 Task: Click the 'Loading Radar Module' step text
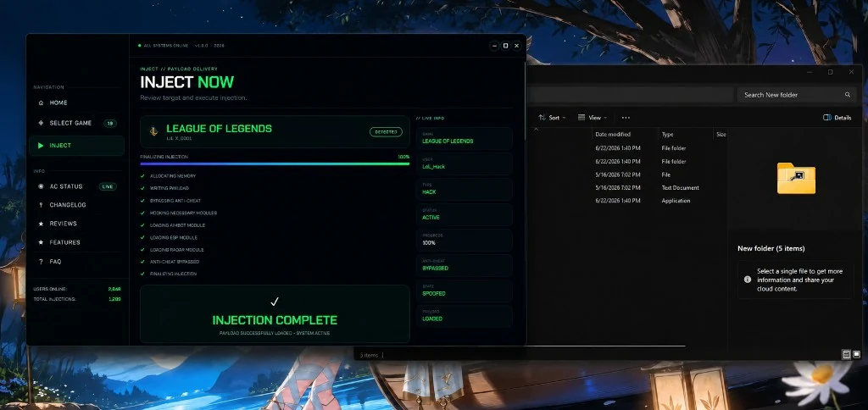click(176, 250)
